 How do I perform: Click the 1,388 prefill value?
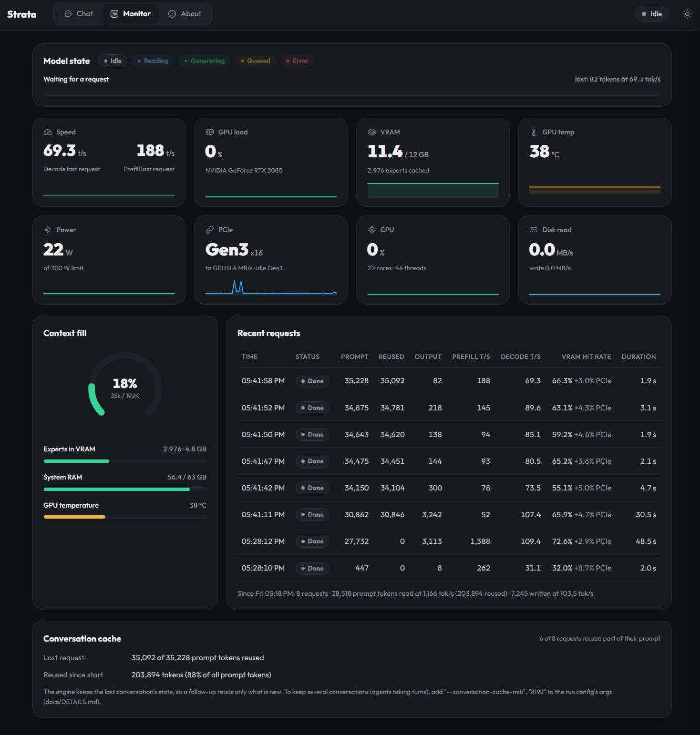(x=480, y=541)
